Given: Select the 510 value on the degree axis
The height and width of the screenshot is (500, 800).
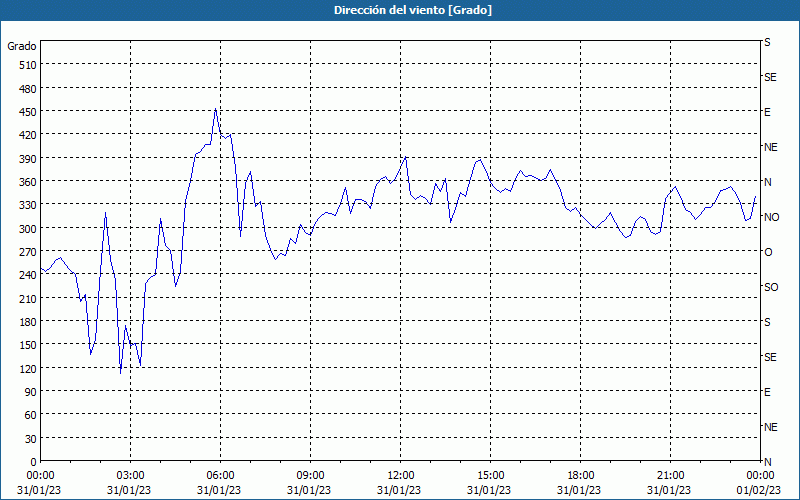Looking at the screenshot, I should pos(29,65).
